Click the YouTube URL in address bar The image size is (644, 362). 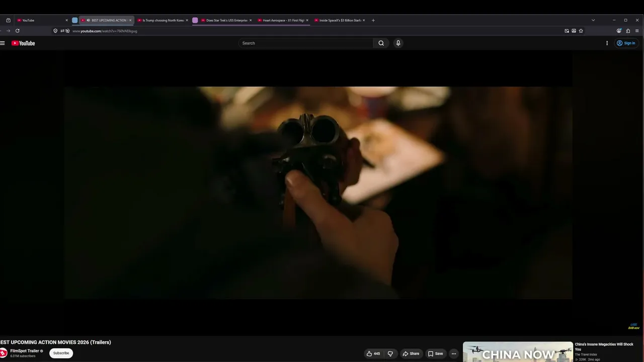(105, 31)
